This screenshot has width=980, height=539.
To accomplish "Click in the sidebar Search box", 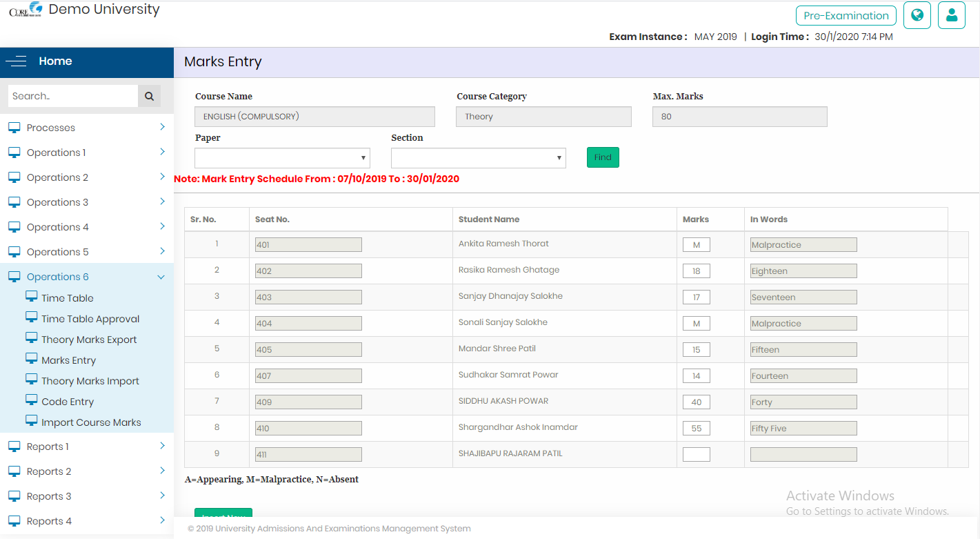I will (x=72, y=96).
